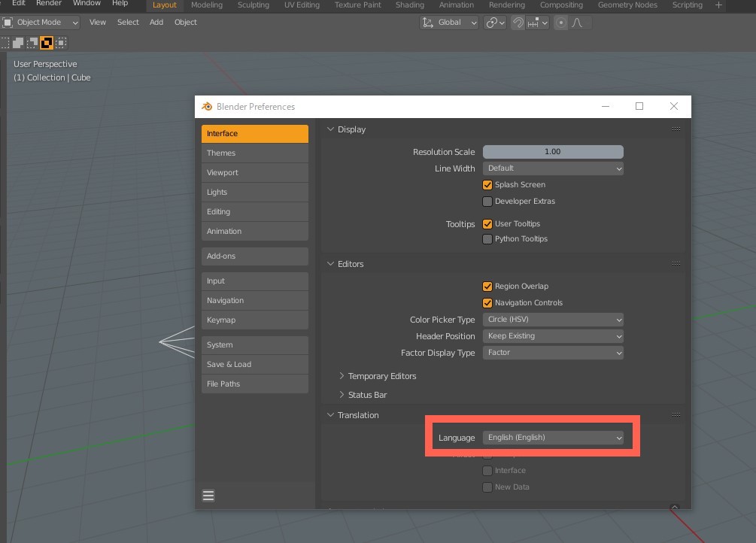The height and width of the screenshot is (543, 756).
Task: Open the Keymap preferences category
Action: (x=254, y=320)
